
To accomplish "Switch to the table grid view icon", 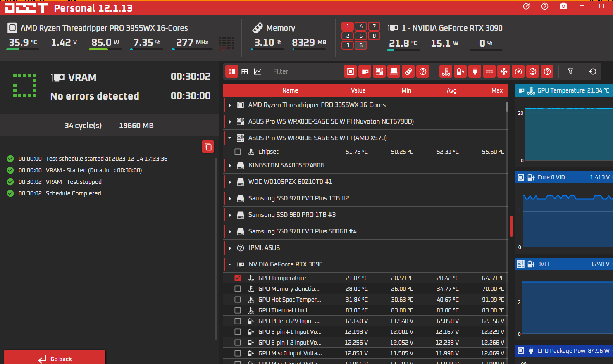I will pyautogui.click(x=245, y=71).
